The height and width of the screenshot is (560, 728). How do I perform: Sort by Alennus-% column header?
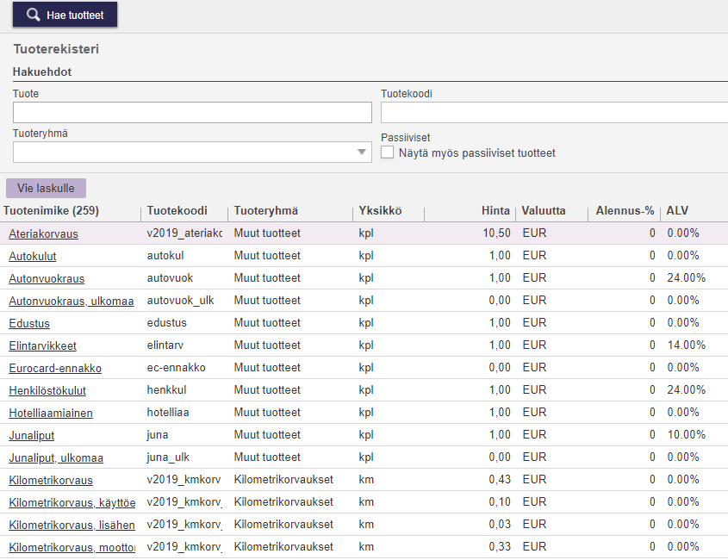[x=625, y=211]
